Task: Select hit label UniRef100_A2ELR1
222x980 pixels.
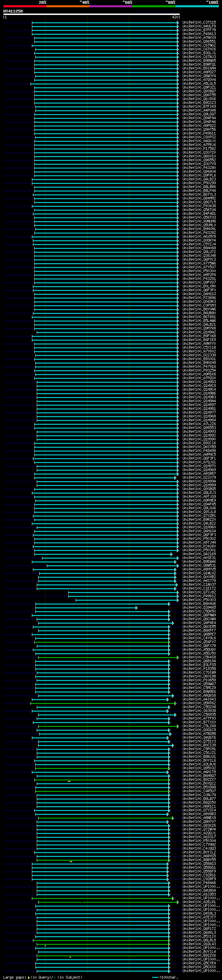Action: (x=199, y=902)
